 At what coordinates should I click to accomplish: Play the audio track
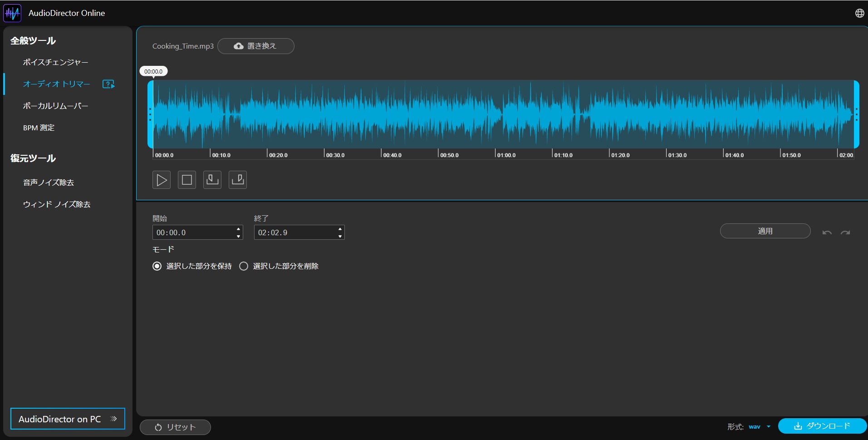pyautogui.click(x=162, y=180)
